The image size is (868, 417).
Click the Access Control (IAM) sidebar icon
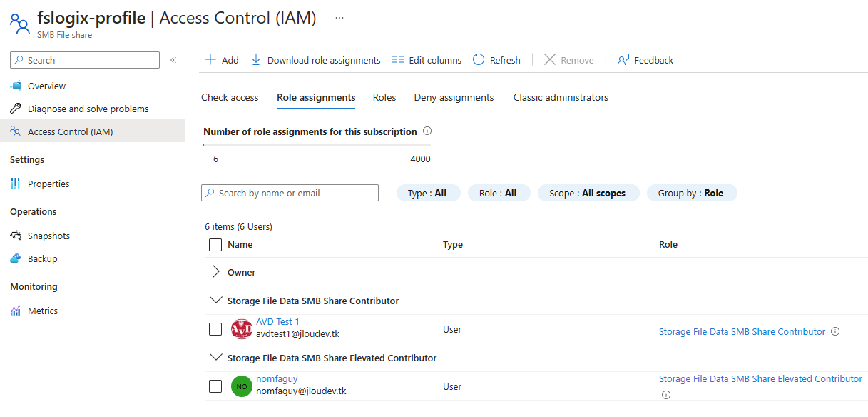(x=16, y=131)
